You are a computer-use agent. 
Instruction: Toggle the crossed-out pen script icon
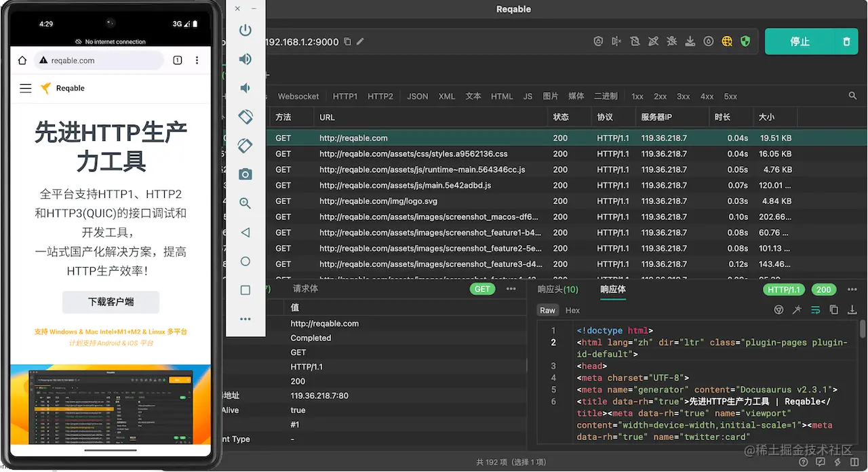pos(653,41)
